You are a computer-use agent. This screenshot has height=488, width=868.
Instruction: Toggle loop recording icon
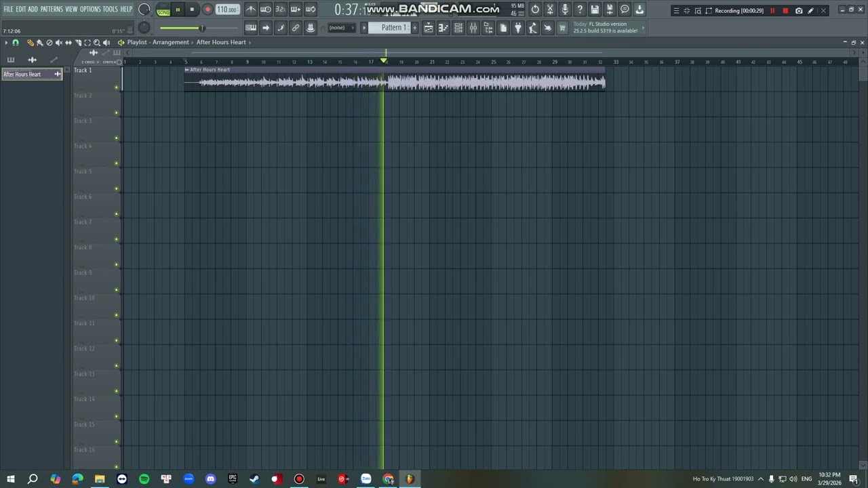coord(311,9)
